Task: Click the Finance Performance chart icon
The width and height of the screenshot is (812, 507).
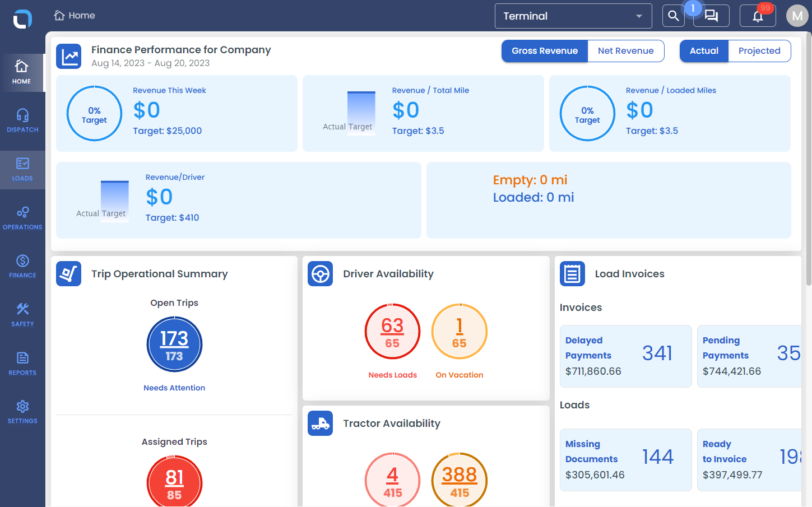Action: pos(69,57)
